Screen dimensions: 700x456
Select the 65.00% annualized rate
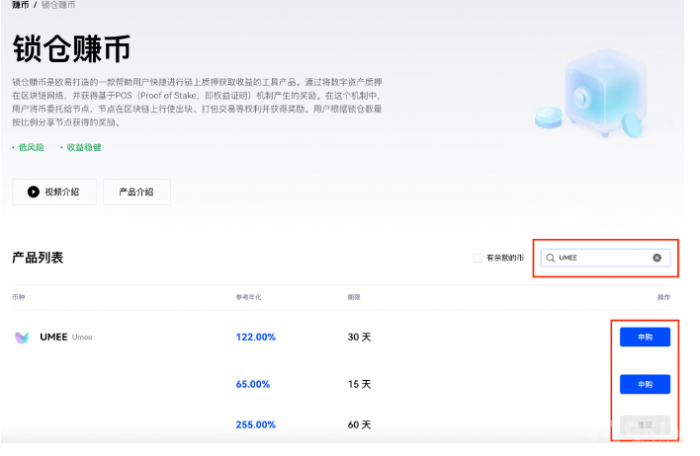pos(252,384)
